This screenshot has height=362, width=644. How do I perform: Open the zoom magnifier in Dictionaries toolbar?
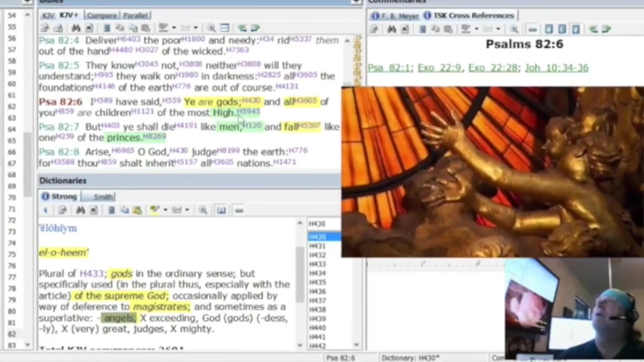click(203, 210)
